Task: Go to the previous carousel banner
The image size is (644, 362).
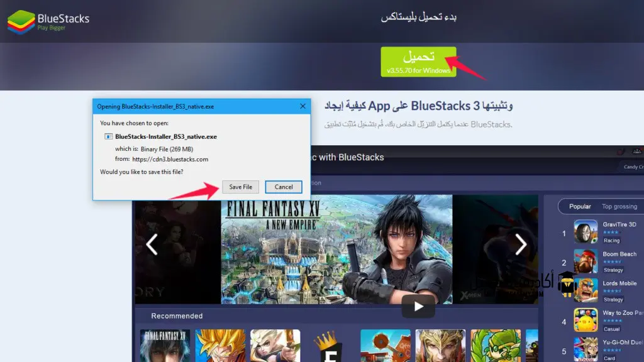Action: (x=152, y=244)
